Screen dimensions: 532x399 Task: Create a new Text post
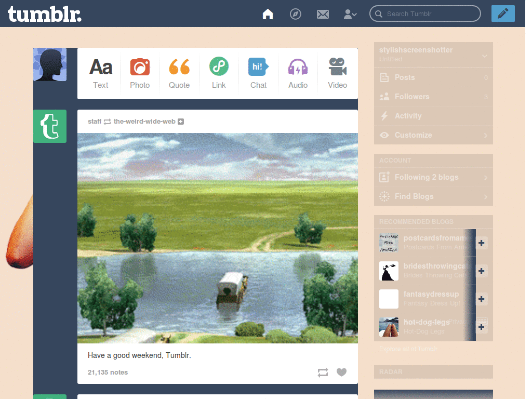101,73
